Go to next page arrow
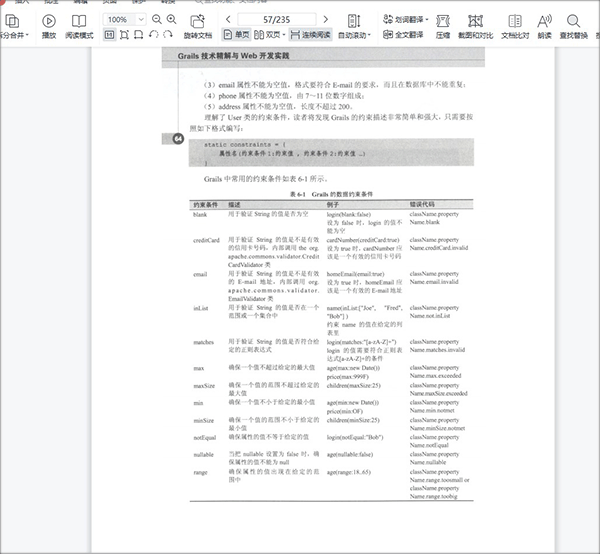Image resolution: width=600 pixels, height=554 pixels. pyautogui.click(x=326, y=19)
